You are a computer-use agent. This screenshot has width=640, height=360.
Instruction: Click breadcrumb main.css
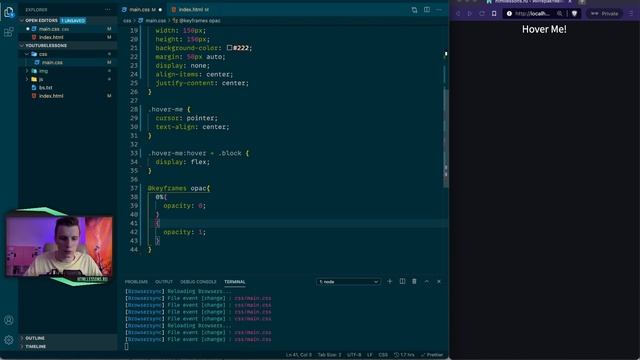point(152,20)
